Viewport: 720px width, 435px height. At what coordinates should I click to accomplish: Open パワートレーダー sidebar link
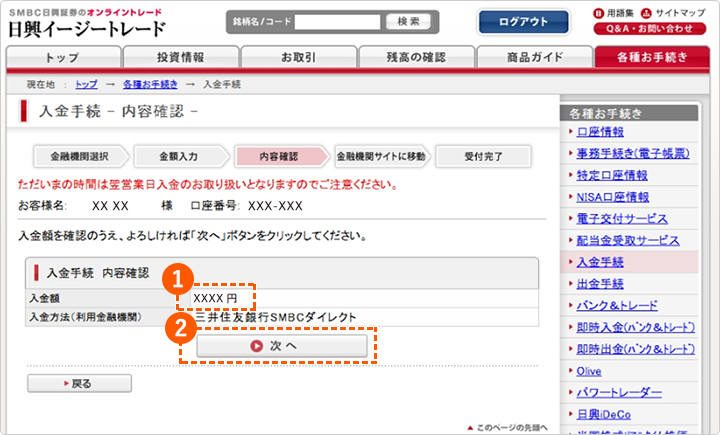pos(619,393)
